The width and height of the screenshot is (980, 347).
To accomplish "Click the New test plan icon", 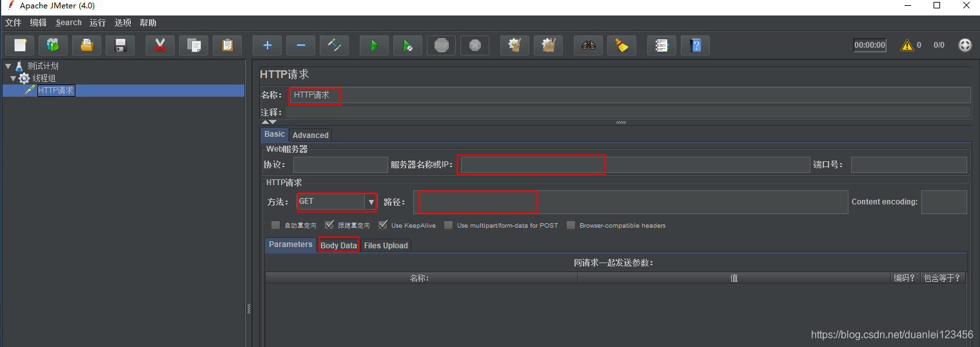I will [x=20, y=45].
